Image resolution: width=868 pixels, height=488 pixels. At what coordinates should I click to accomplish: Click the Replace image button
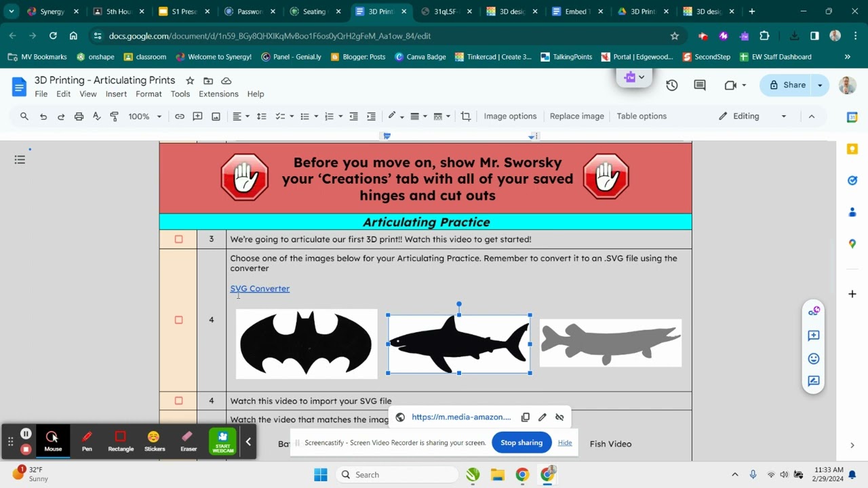click(577, 117)
